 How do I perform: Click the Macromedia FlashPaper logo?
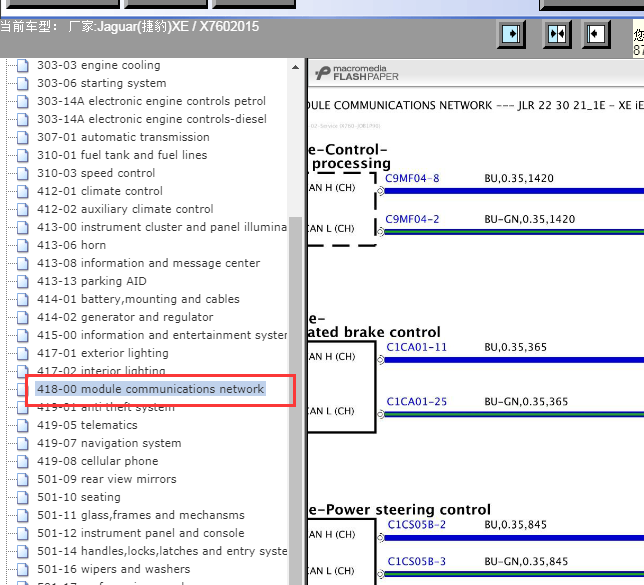pyautogui.click(x=356, y=73)
